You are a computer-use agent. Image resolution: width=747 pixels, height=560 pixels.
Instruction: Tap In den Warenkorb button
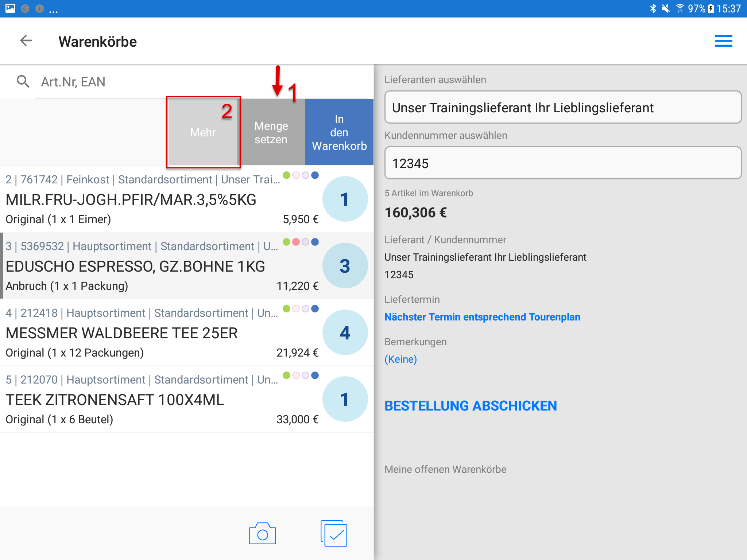tap(339, 132)
